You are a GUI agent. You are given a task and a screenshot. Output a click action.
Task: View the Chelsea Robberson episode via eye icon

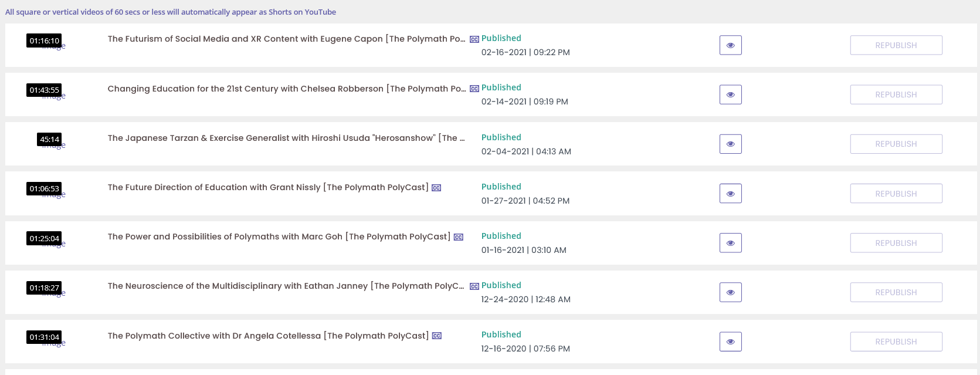point(730,94)
